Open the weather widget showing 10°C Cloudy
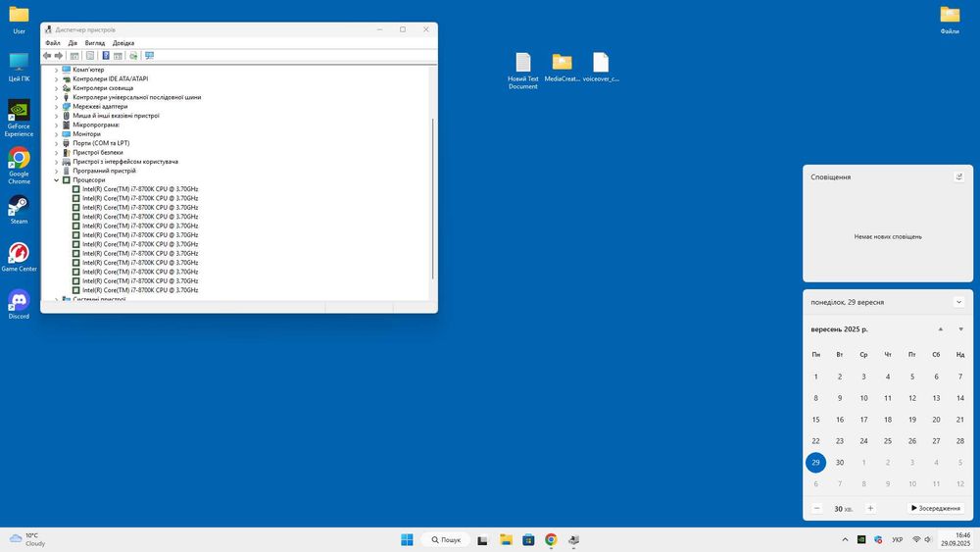 pyautogui.click(x=26, y=539)
